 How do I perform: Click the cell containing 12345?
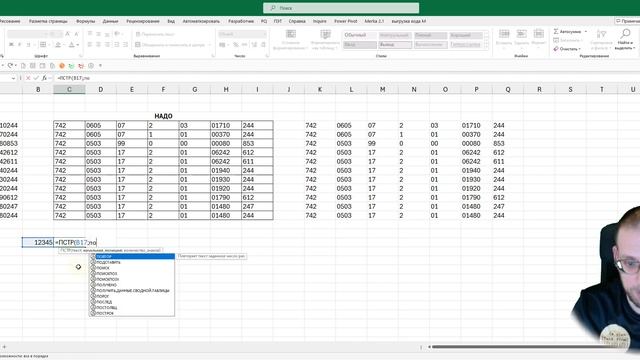[38, 242]
